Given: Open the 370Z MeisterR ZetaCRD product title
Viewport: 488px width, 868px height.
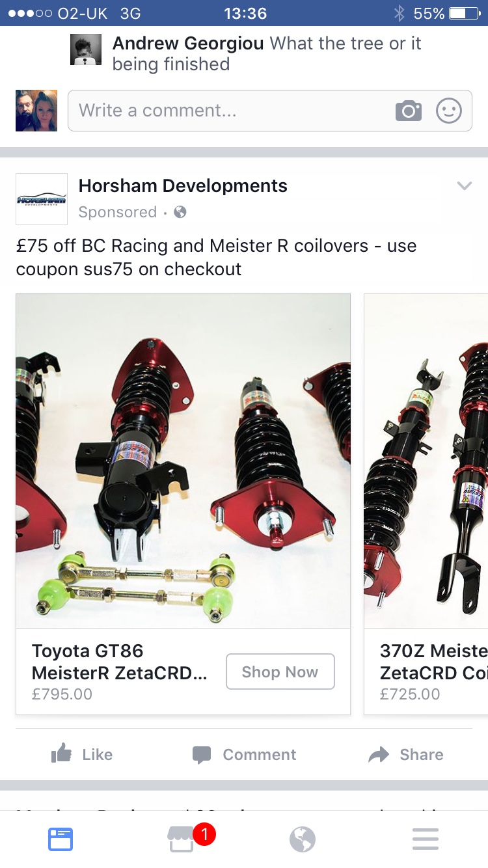Looking at the screenshot, I should coord(434,662).
